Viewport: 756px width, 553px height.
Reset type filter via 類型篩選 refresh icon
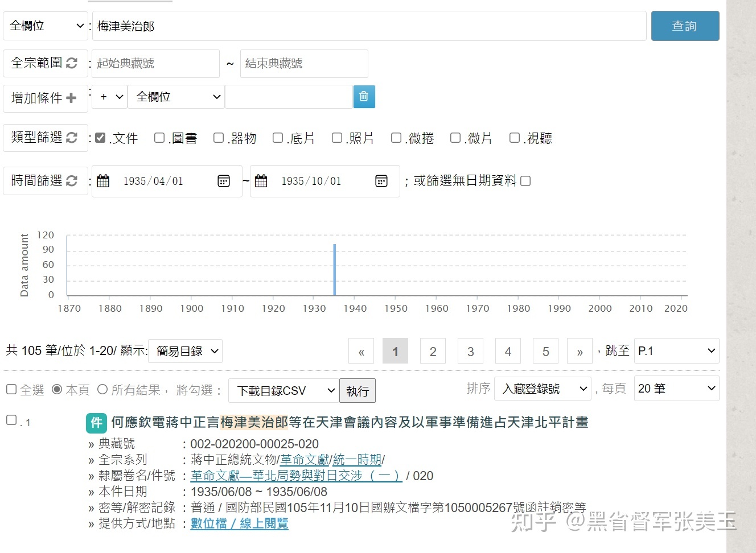point(72,138)
